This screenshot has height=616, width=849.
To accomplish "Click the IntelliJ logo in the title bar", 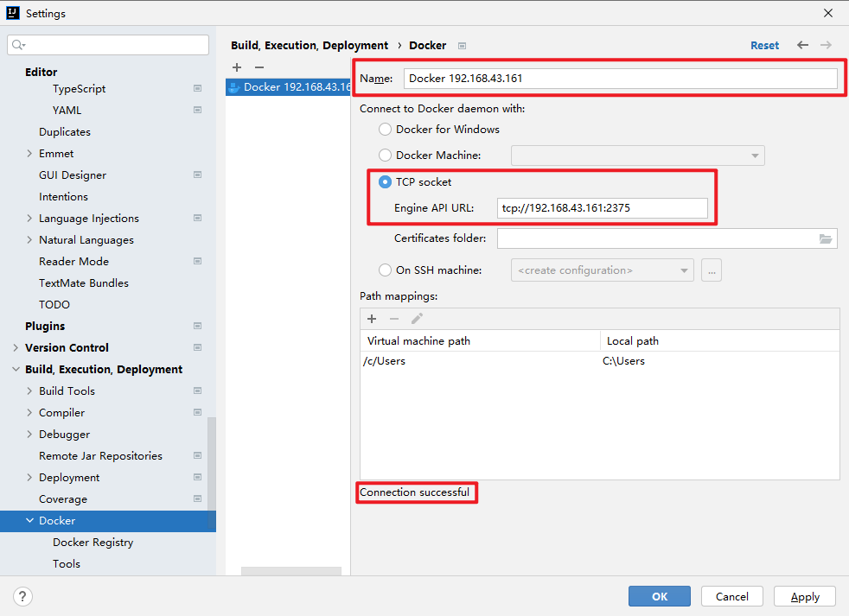I will click(12, 13).
